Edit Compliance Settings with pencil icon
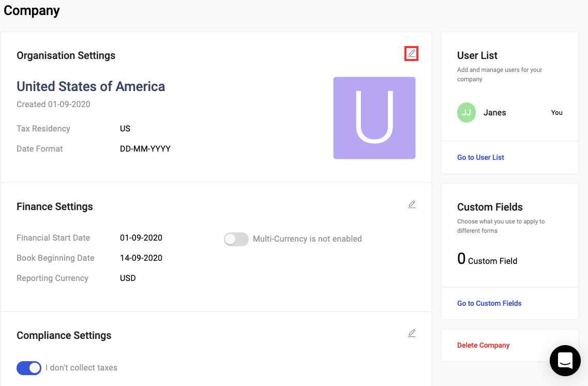588x386 pixels. click(x=412, y=333)
